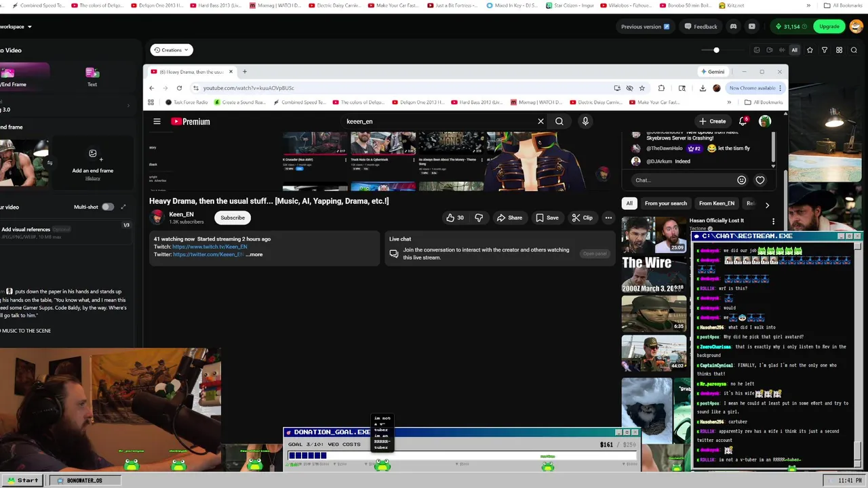Open options for Hasan Officially Lost It

coord(773,221)
